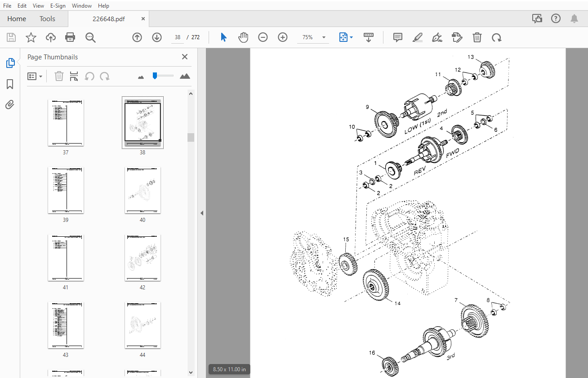This screenshot has width=588, height=378.
Task: Click the stamp and edit page icon
Action: pos(457,37)
